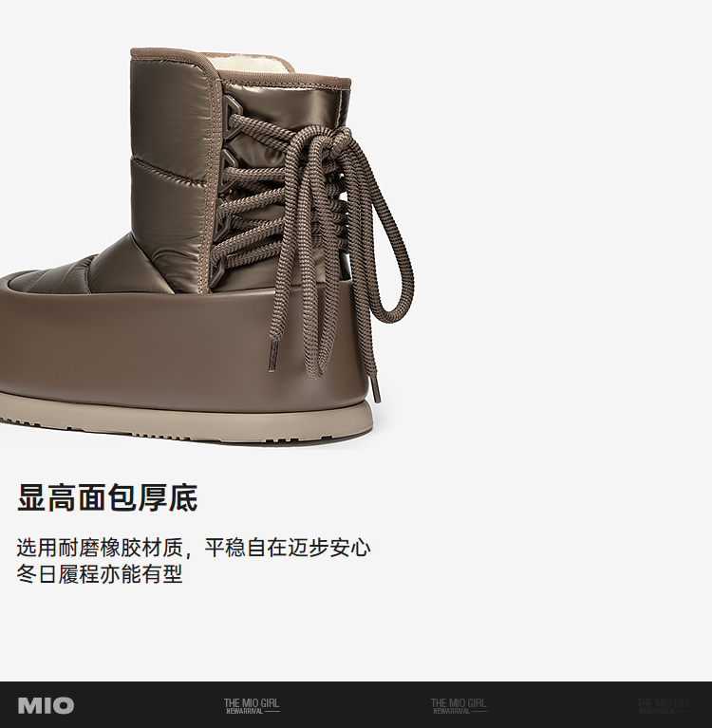
Task: Click the text line 冬日履程亦能有型
Action: tap(100, 574)
